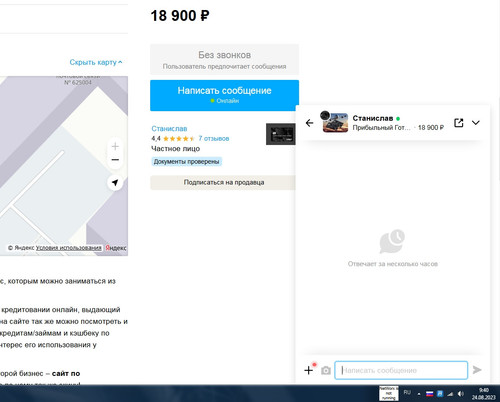Open chat in a separate window icon
Viewport: 500px width, 402px height.
(459, 123)
